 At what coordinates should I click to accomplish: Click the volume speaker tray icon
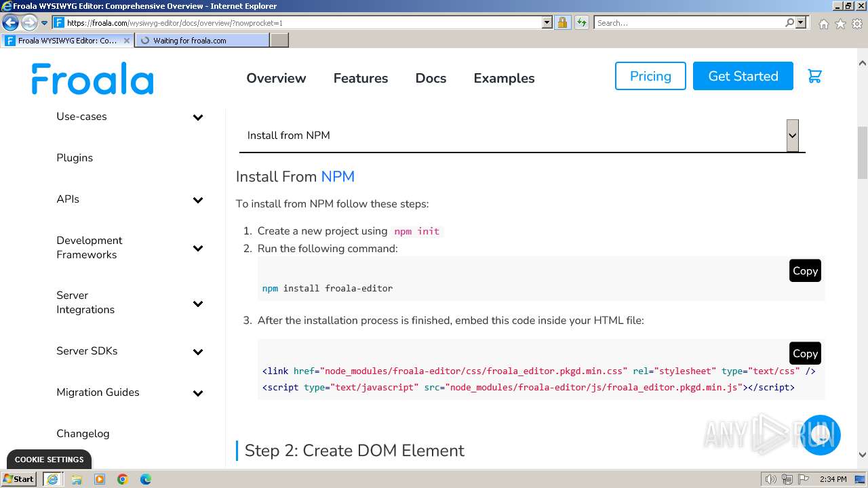pyautogui.click(x=770, y=479)
